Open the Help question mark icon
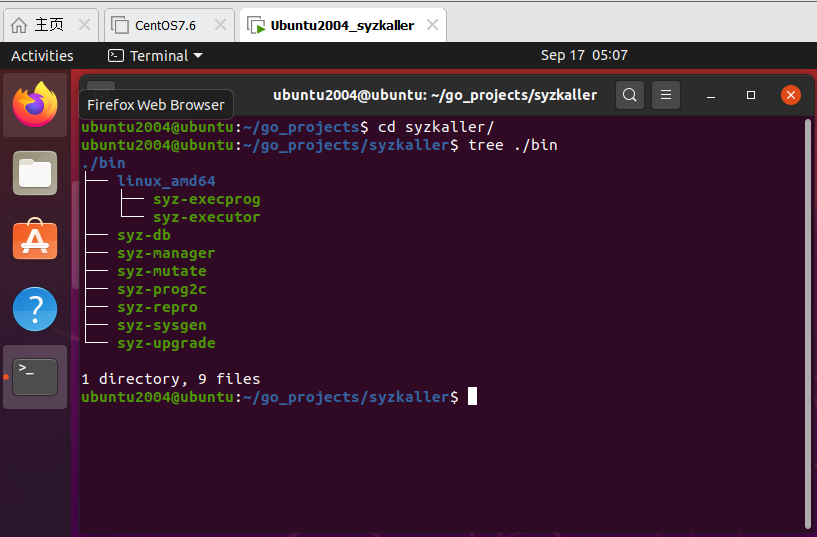 tap(35, 309)
